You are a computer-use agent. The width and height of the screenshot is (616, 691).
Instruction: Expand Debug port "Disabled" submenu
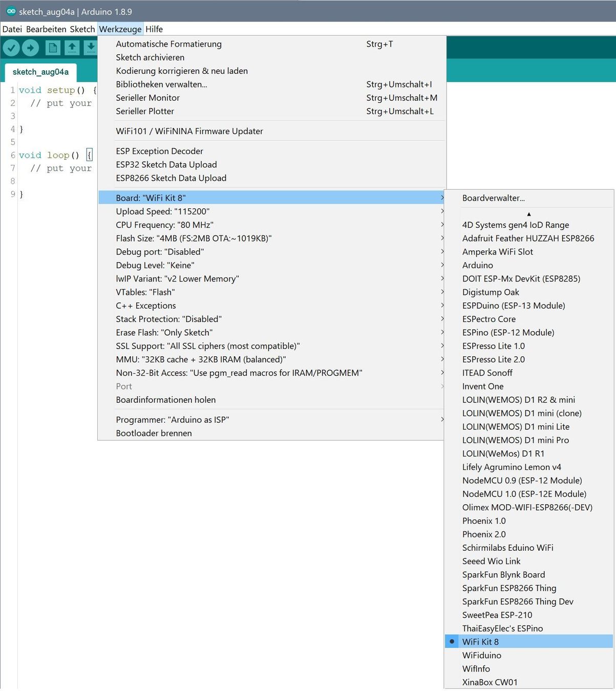271,251
